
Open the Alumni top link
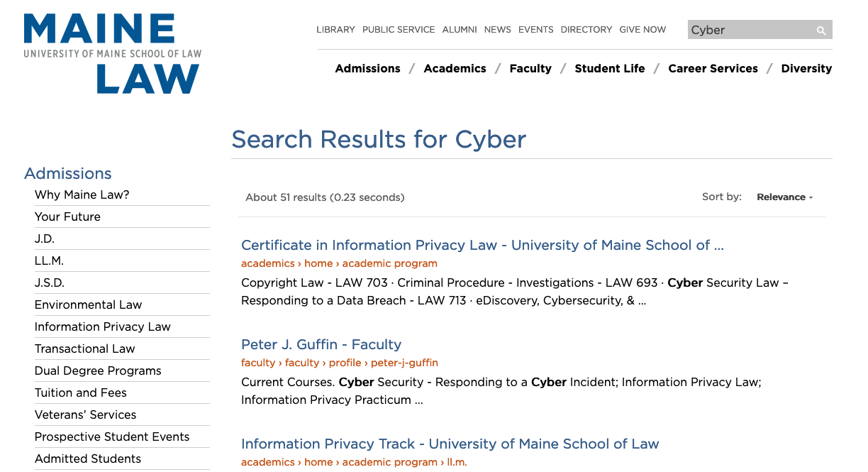[460, 29]
